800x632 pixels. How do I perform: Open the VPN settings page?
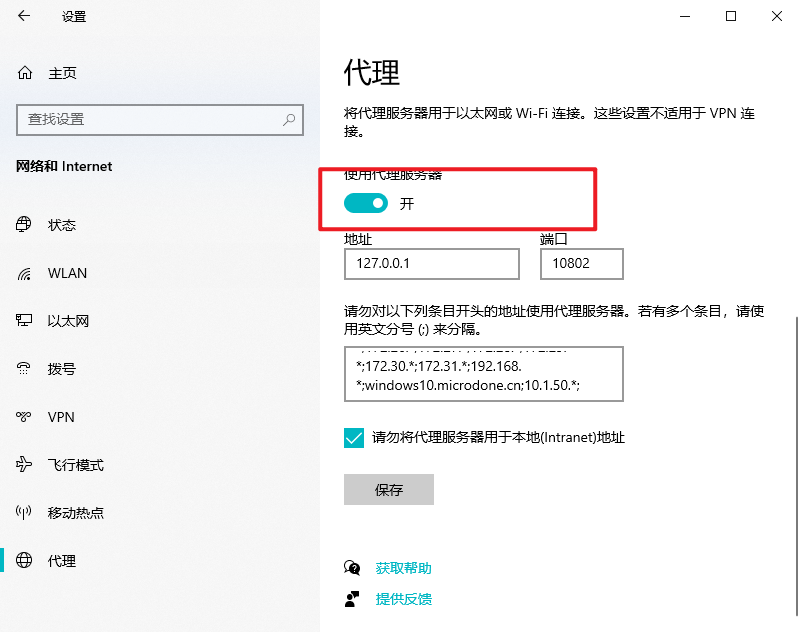tap(61, 417)
